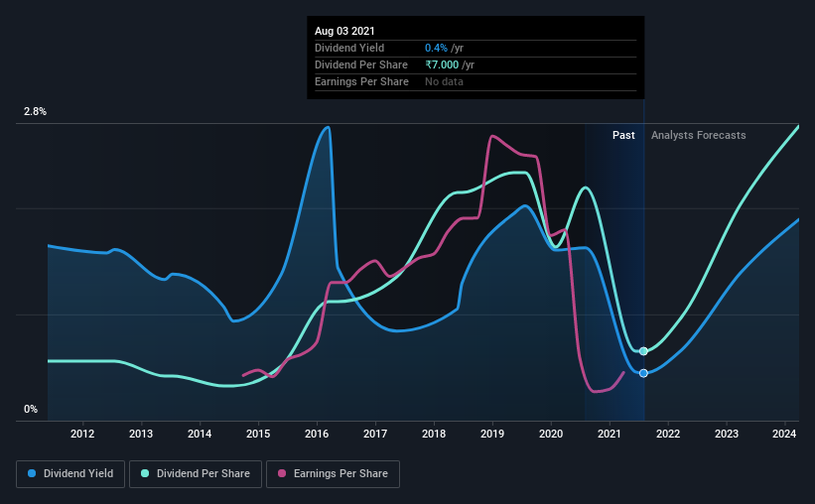Click the 2020 x-axis label

pyautogui.click(x=551, y=434)
